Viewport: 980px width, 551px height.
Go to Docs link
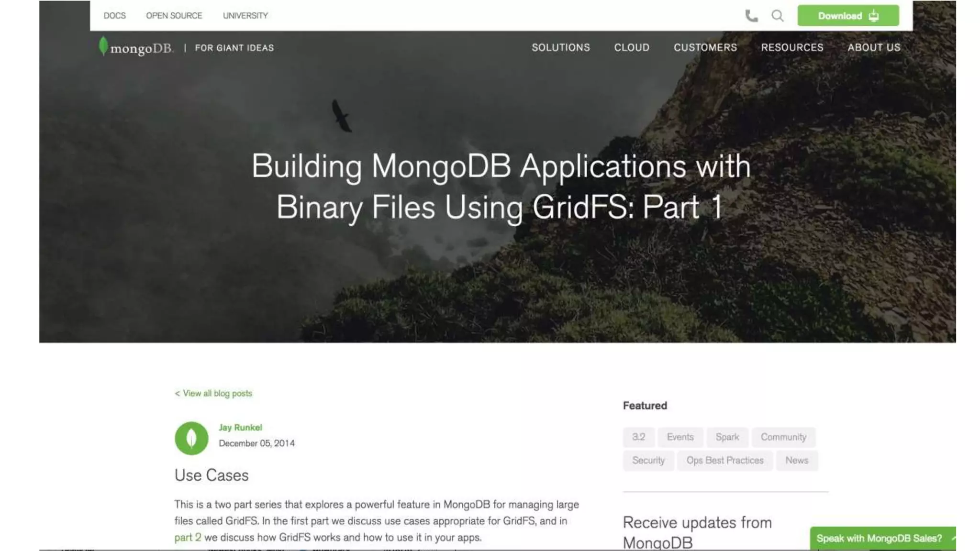point(114,16)
